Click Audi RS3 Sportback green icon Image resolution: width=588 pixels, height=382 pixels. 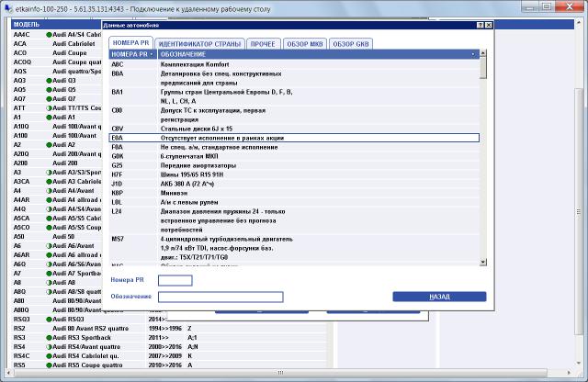(x=49, y=338)
